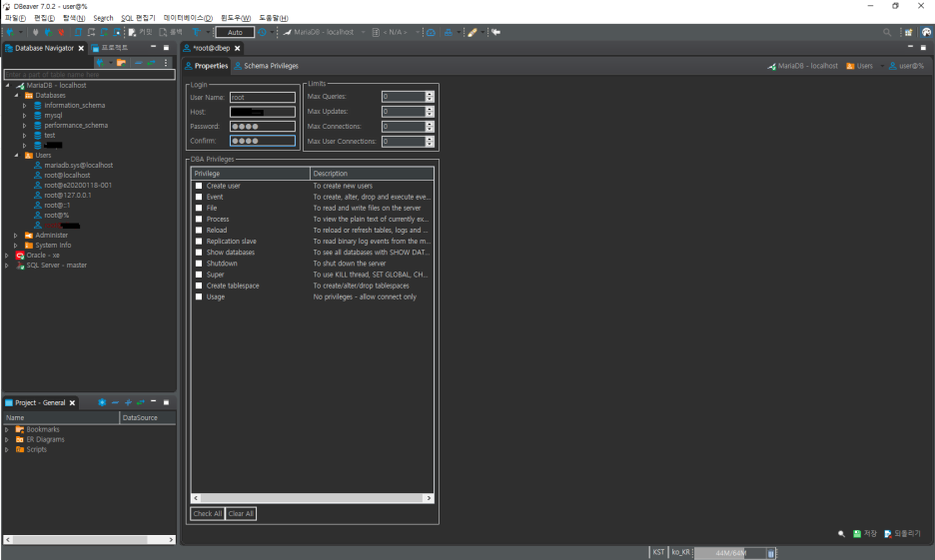Click the back arrow icon in toolbar
935x560 pixels.
coord(495,32)
